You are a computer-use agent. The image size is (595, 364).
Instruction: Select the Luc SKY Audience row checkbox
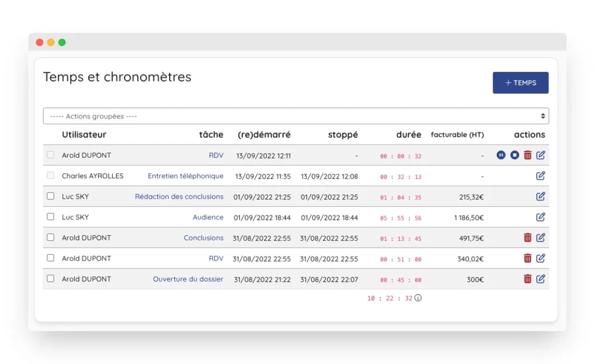point(51,217)
